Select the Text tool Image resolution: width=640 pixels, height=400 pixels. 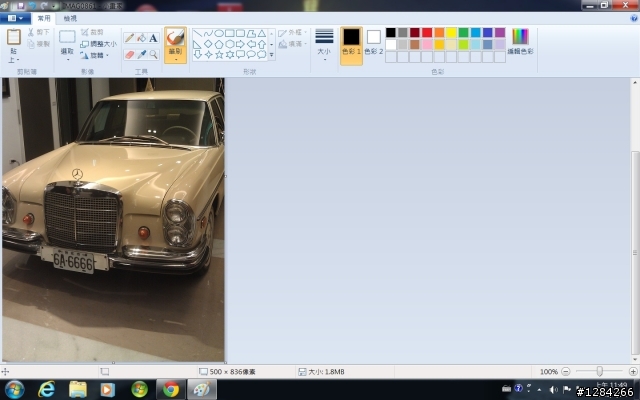coord(153,38)
